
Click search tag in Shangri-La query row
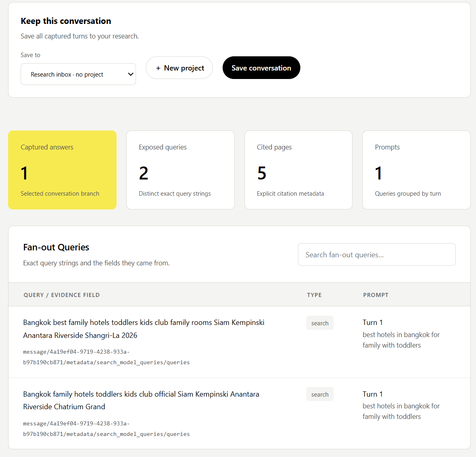tap(320, 323)
